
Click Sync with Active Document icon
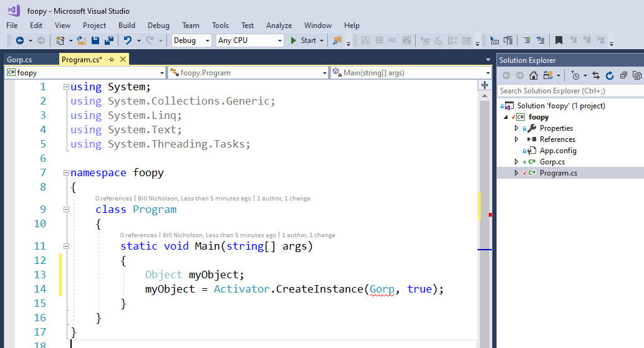[596, 75]
